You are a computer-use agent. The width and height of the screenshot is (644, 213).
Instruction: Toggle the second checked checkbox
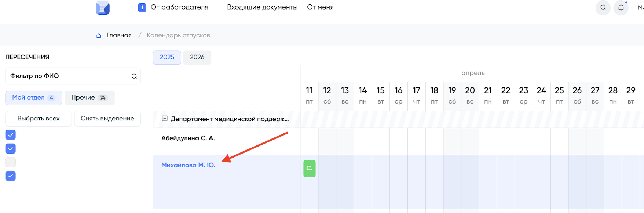(11, 149)
